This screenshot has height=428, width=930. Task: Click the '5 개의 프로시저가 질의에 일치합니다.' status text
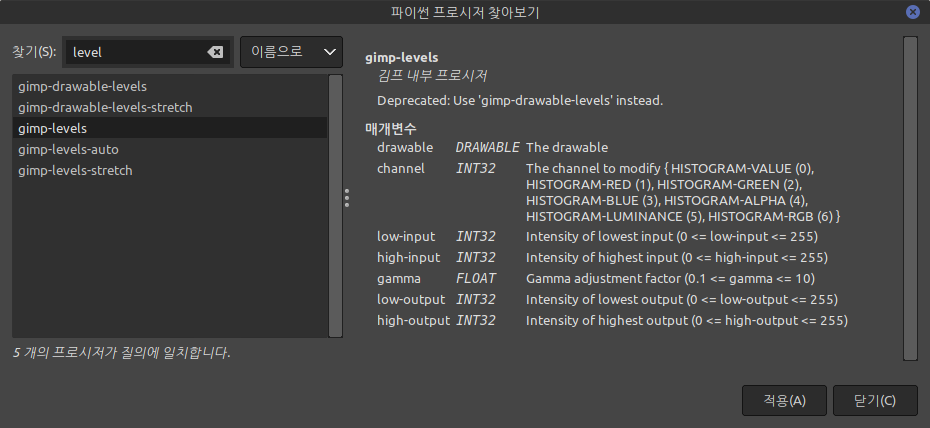pyautogui.click(x=122, y=353)
